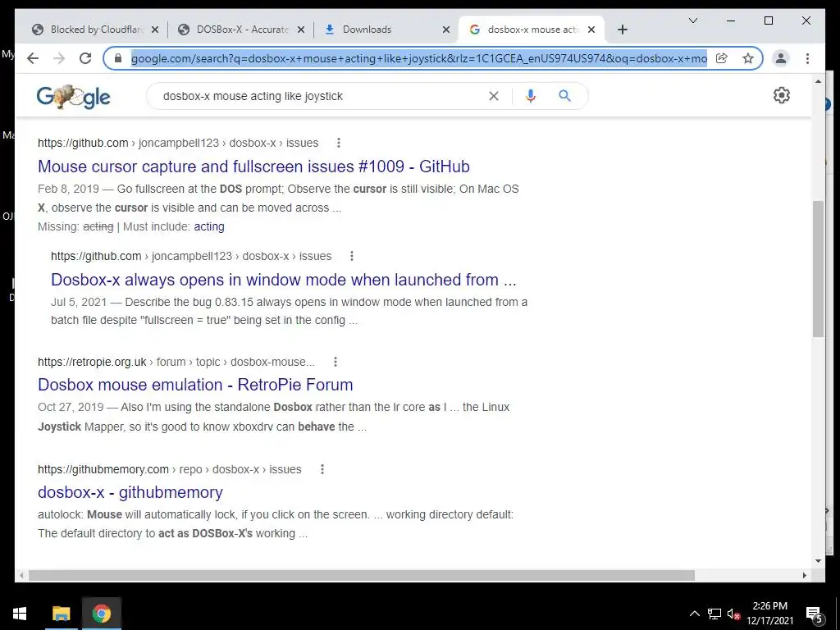Open Mouse cursor capture issue #1009 link
The width and height of the screenshot is (840, 630).
[x=253, y=166]
